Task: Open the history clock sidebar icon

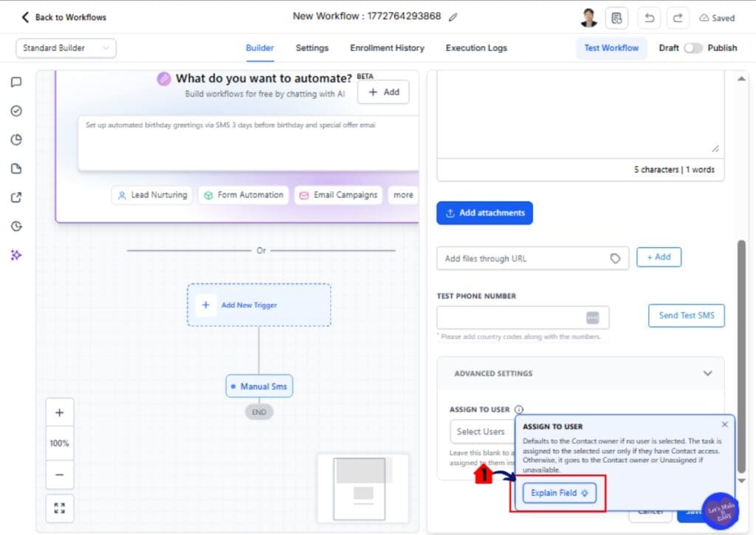Action: (x=16, y=226)
